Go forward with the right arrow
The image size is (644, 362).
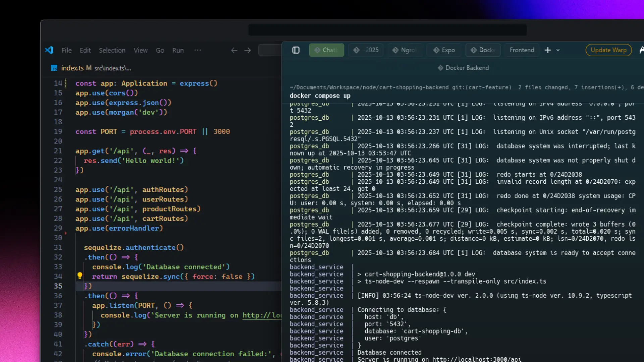[x=248, y=50]
